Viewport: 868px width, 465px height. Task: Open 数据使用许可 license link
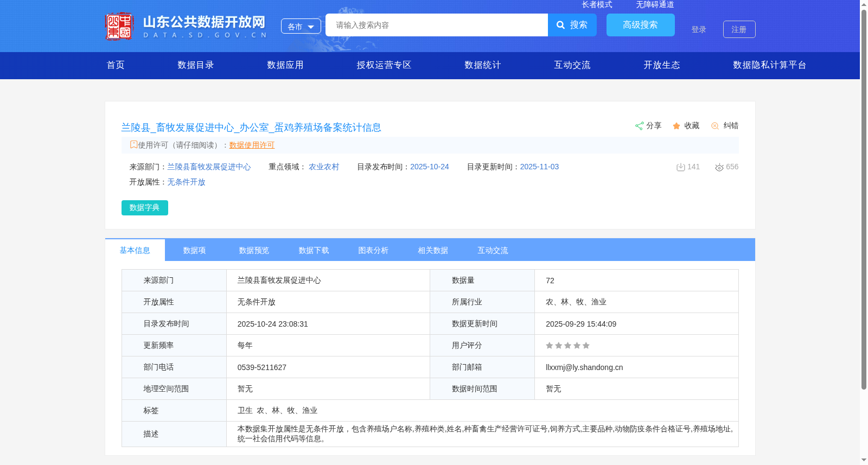coord(252,145)
